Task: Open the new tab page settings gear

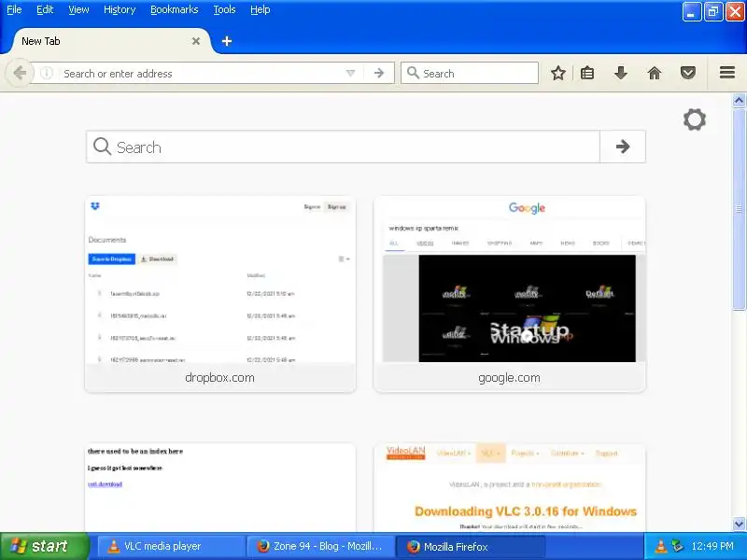Action: pos(694,119)
